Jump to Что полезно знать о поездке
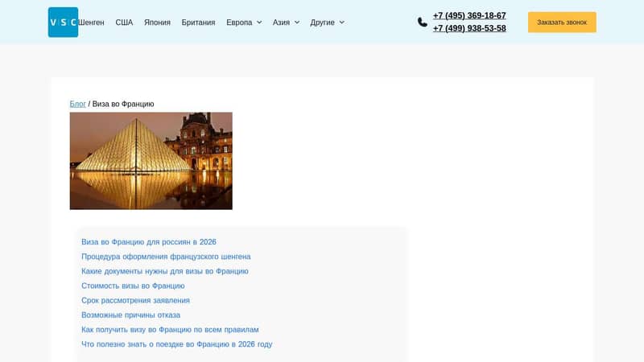The height and width of the screenshot is (362, 644). pyautogui.click(x=176, y=344)
